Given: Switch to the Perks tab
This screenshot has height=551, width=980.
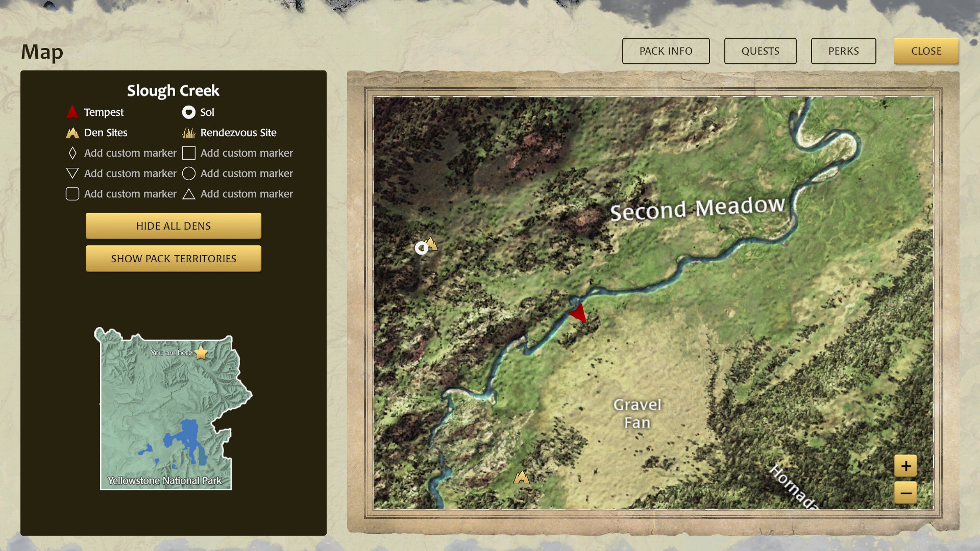Looking at the screenshot, I should pyautogui.click(x=843, y=51).
